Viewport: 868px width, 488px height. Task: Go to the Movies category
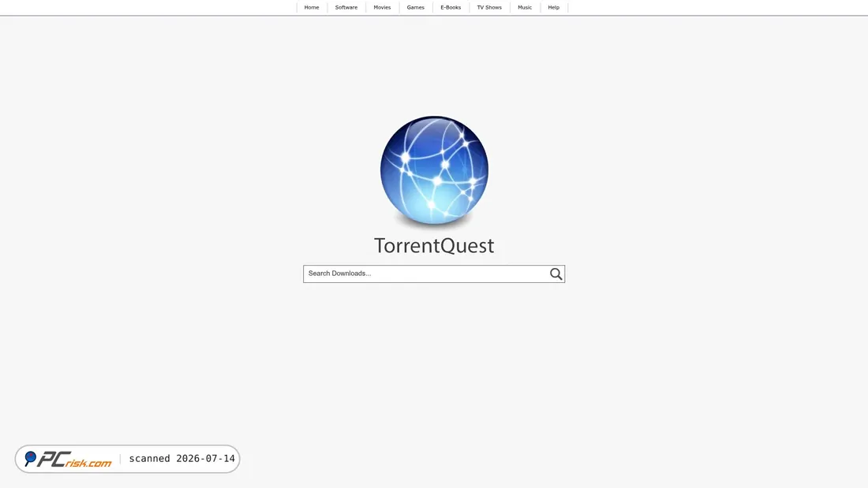coord(382,8)
